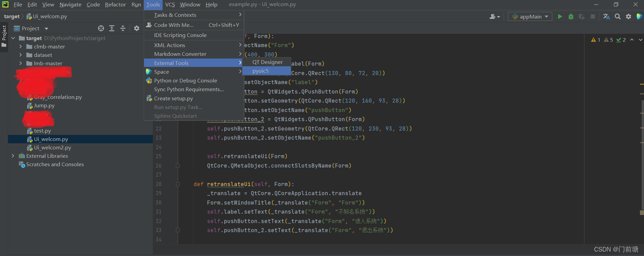The image size is (644, 256).
Task: Click Sync Python Requirements
Action: (194, 89)
